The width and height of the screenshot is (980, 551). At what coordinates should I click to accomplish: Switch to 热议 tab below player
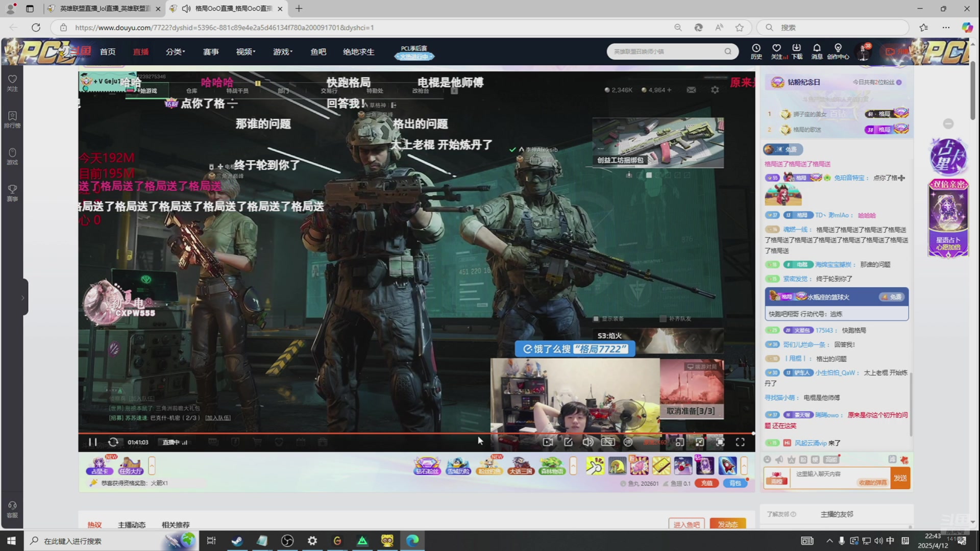(94, 524)
